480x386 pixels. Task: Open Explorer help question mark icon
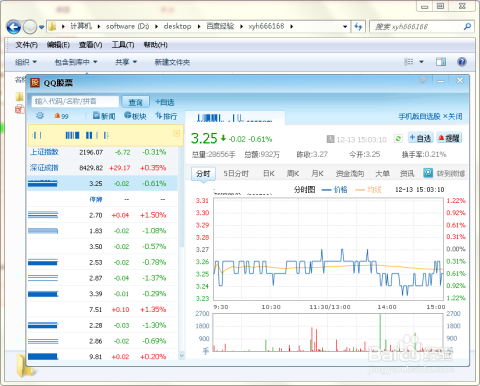[x=462, y=62]
